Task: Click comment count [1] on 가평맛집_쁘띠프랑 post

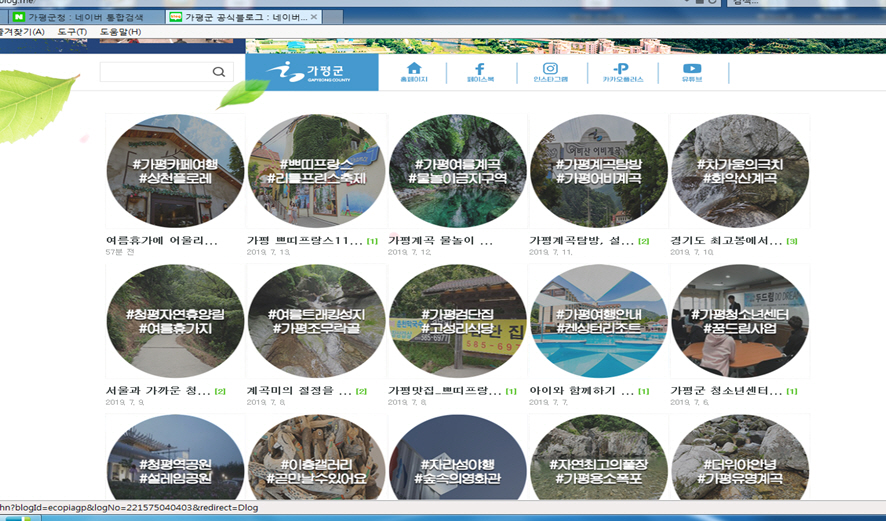Action: (511, 391)
